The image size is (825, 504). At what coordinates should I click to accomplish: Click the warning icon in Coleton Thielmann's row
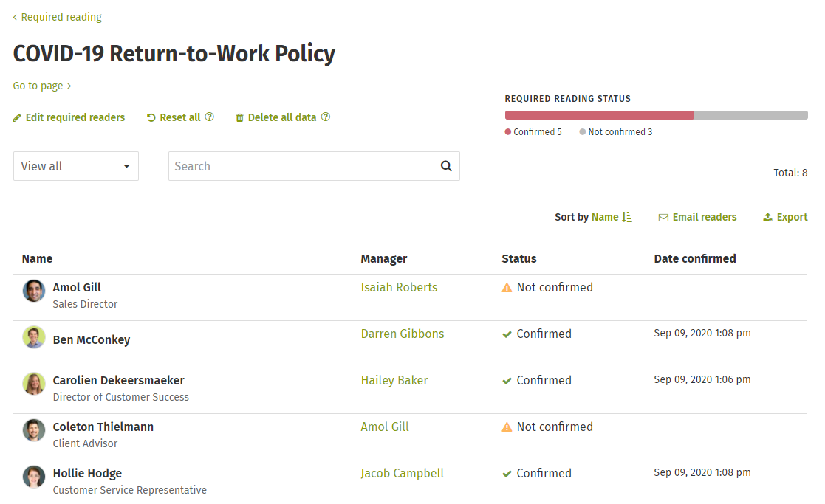(x=507, y=427)
